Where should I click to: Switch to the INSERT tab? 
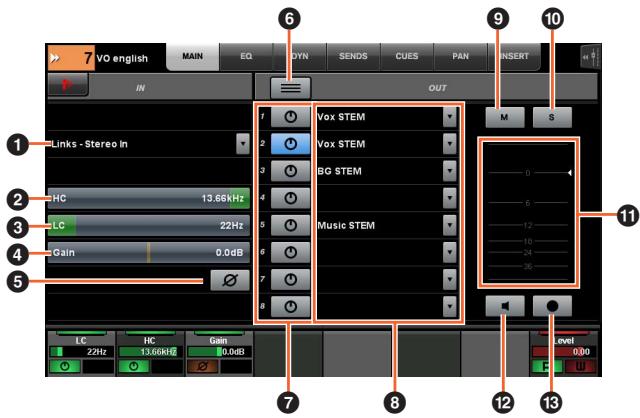click(x=514, y=56)
